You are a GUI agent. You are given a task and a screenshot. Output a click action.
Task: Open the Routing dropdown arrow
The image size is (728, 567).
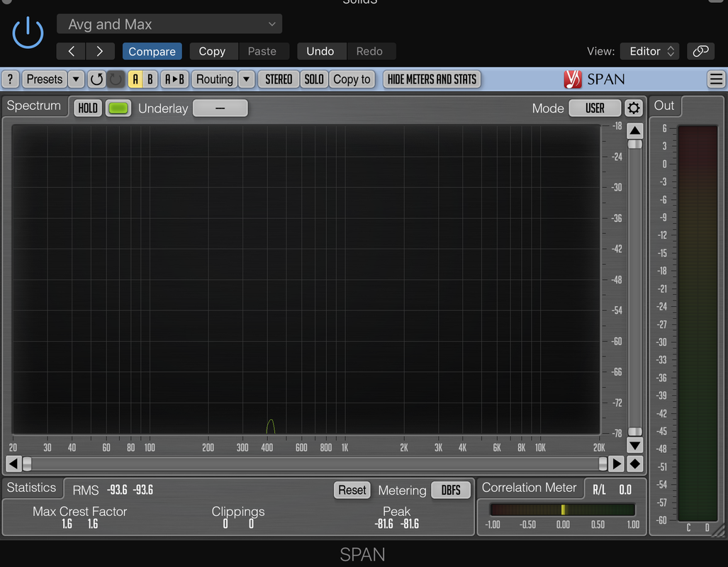[247, 79]
